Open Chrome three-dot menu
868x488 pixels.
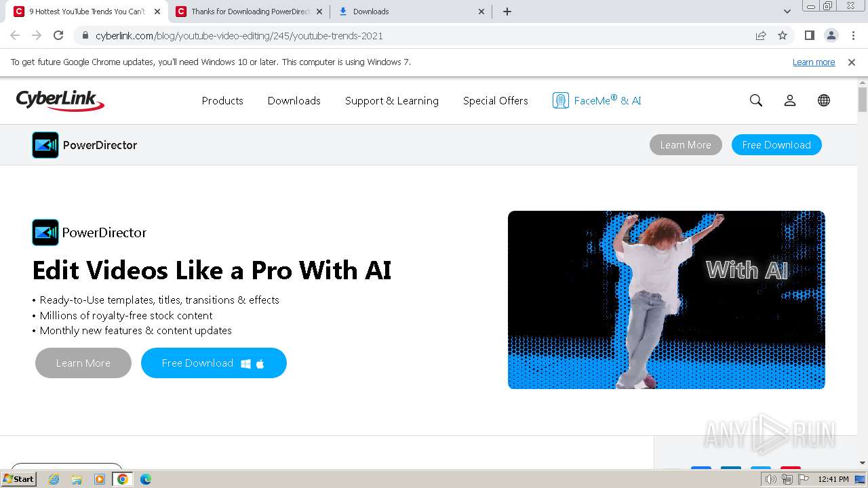(853, 36)
